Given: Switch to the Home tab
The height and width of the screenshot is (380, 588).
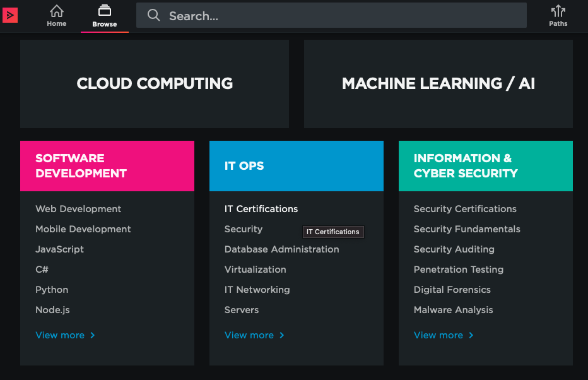Looking at the screenshot, I should (57, 16).
